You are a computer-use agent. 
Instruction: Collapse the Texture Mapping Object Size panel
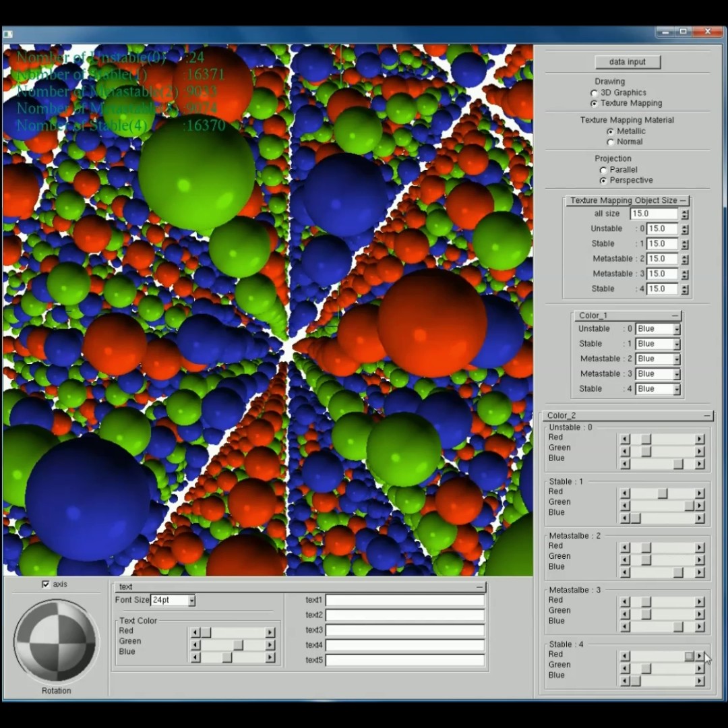pos(683,201)
